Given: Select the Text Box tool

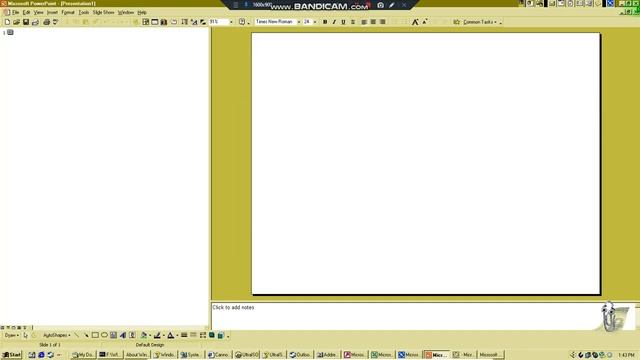Looking at the screenshot, I should tap(113, 336).
